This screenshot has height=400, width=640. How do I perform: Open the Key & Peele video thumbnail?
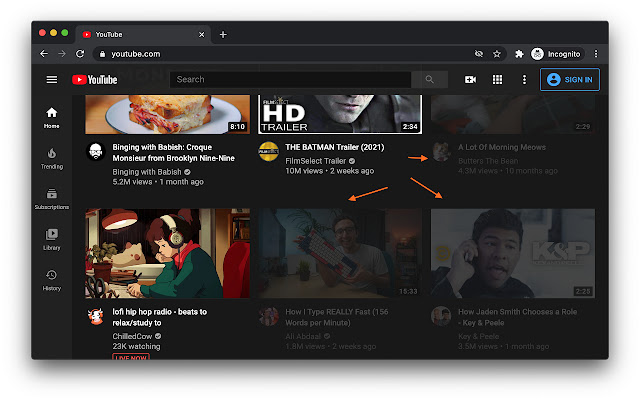tap(513, 253)
